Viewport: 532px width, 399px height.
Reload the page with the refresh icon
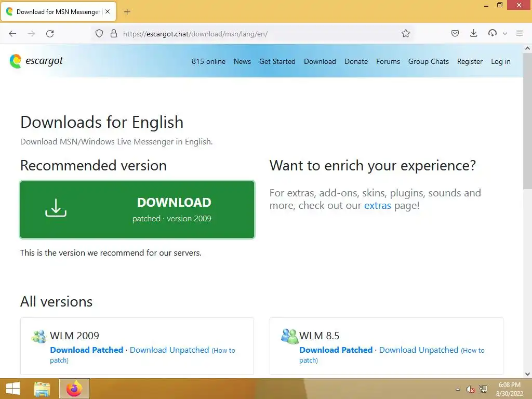[50, 34]
